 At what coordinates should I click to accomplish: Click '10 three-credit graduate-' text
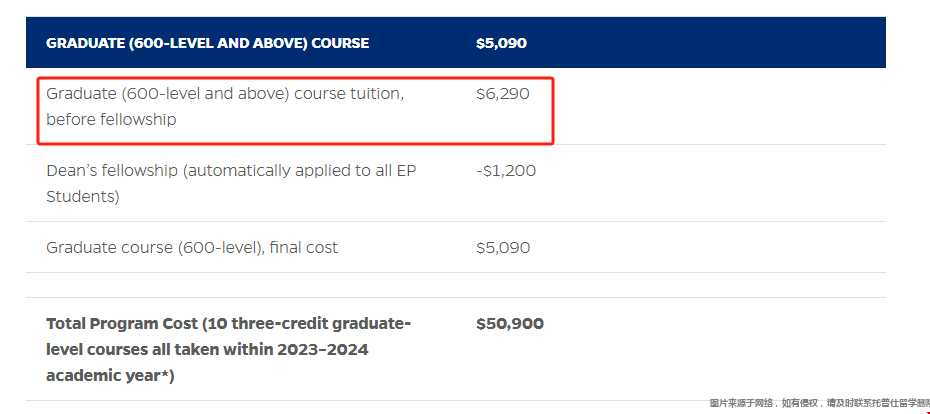tap(307, 324)
